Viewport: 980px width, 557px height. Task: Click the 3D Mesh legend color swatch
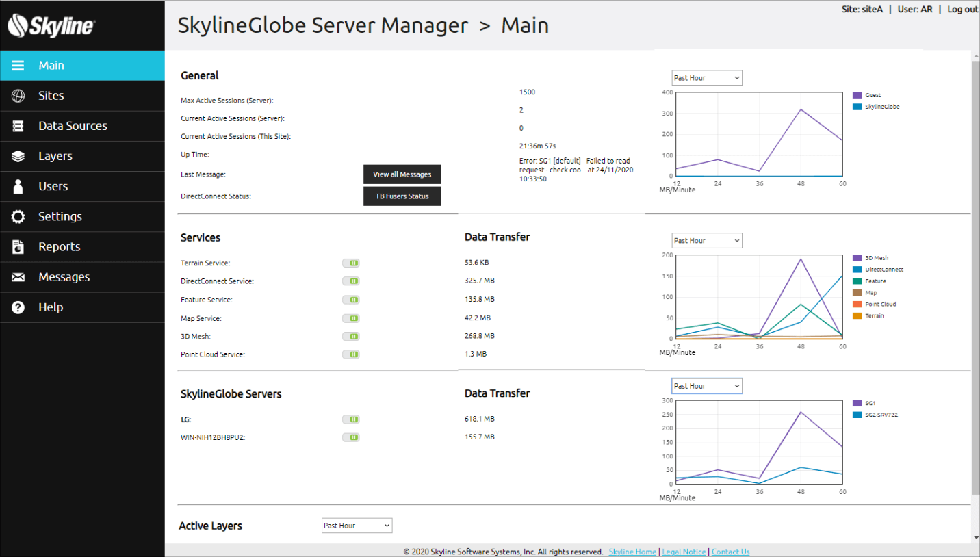click(x=857, y=258)
